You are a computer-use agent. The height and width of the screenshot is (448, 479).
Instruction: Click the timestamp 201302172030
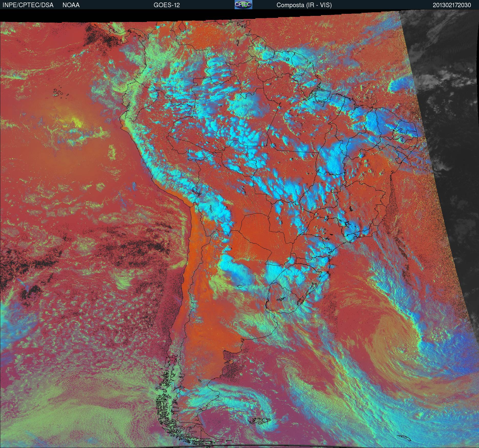452,5
